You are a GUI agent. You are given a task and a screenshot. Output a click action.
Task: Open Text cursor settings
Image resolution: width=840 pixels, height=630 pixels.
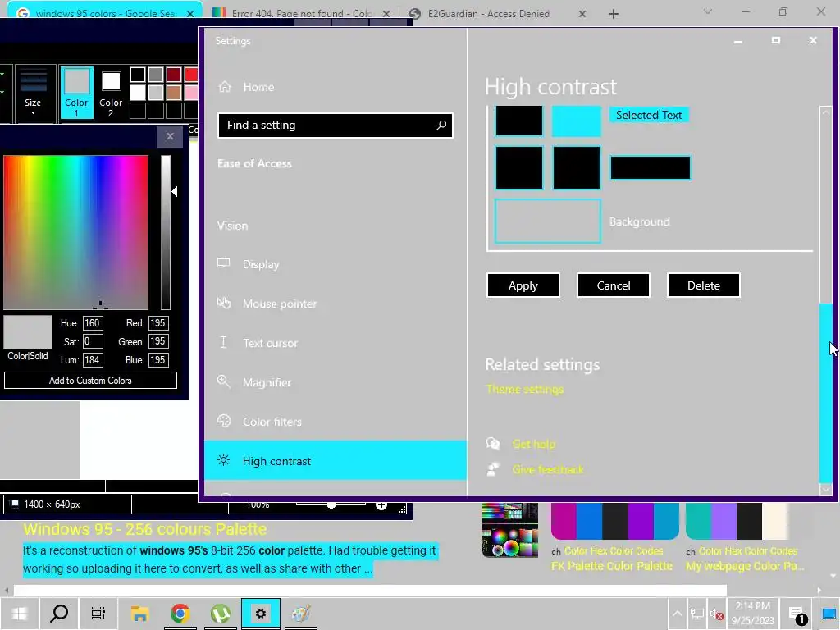(x=270, y=343)
